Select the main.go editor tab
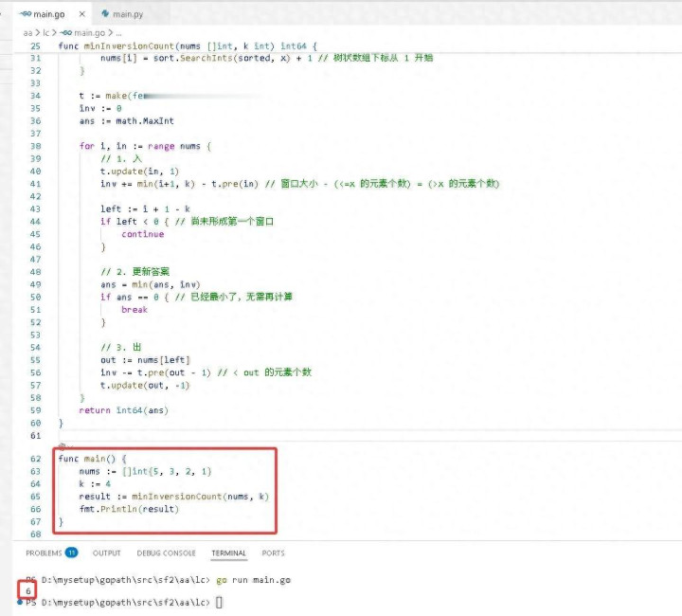 click(x=47, y=14)
